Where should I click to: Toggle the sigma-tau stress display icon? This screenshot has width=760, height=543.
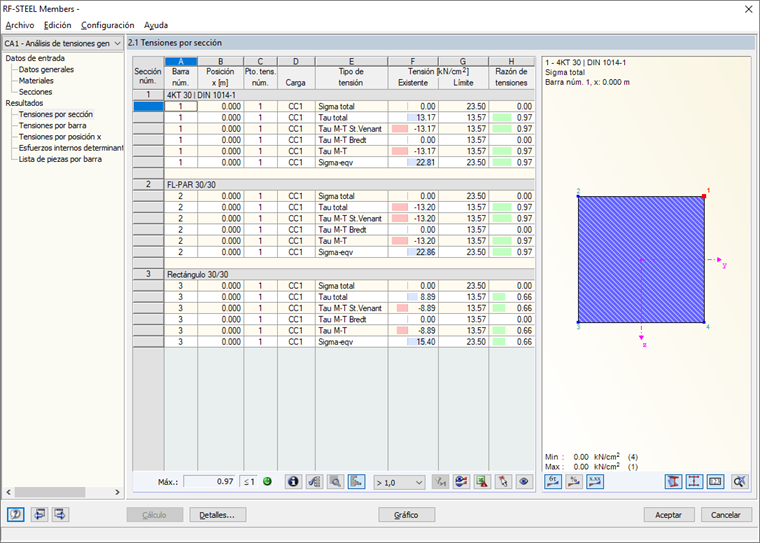553,481
